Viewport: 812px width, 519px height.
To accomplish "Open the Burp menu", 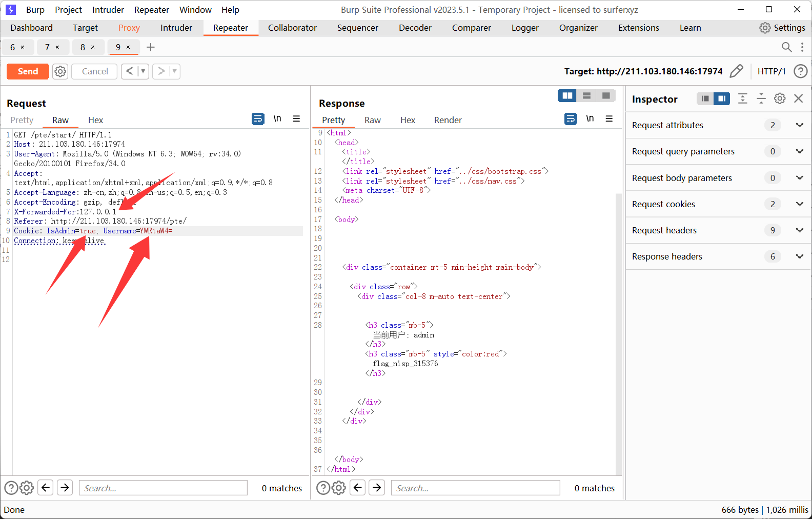I will click(x=35, y=10).
